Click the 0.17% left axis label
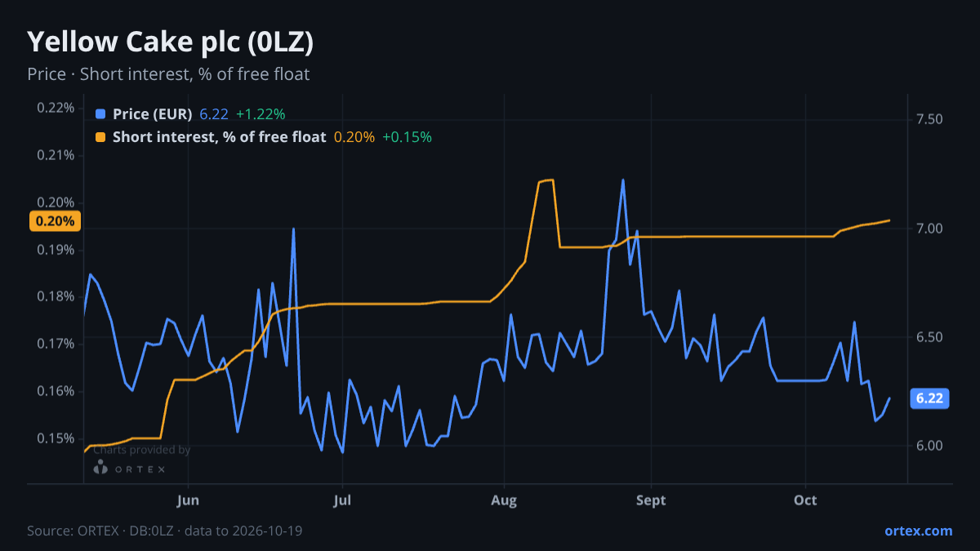 56,344
